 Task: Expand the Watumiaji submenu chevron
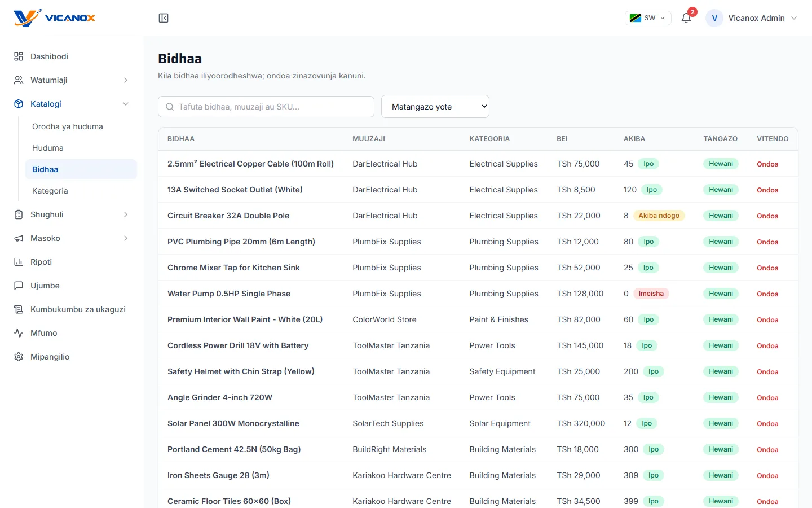tap(126, 80)
